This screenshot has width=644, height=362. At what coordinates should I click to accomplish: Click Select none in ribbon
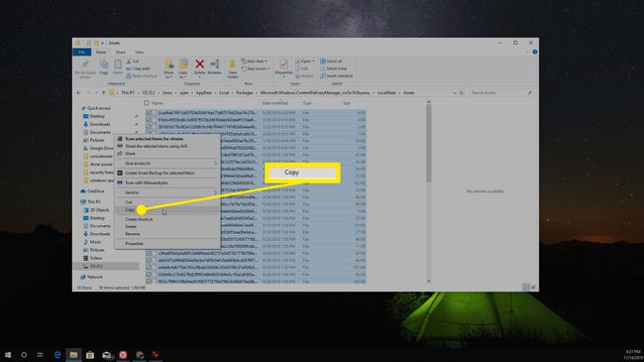[334, 68]
